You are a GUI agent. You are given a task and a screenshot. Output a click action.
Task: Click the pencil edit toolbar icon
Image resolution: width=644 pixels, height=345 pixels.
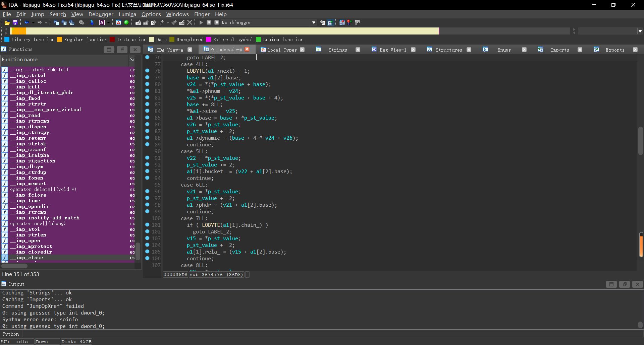tap(182, 22)
